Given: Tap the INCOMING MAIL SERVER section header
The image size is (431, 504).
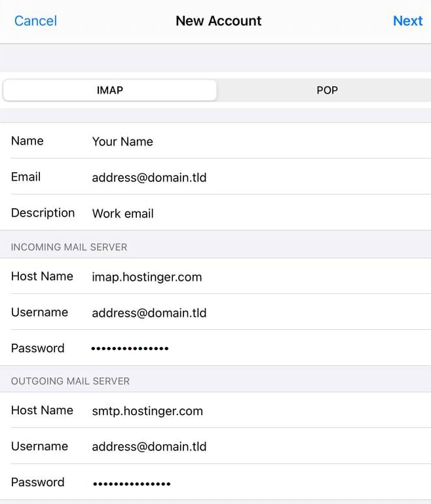Looking at the screenshot, I should click(69, 247).
